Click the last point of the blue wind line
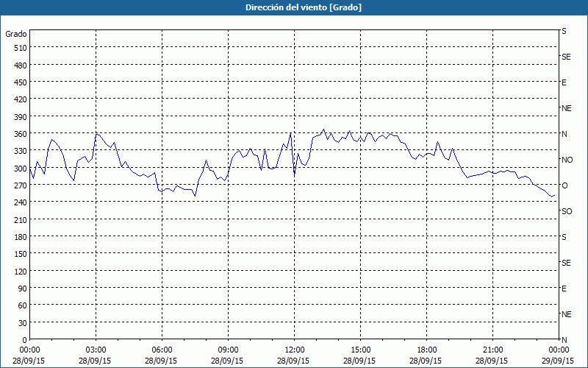The height and width of the screenshot is (368, 588). [x=555, y=196]
